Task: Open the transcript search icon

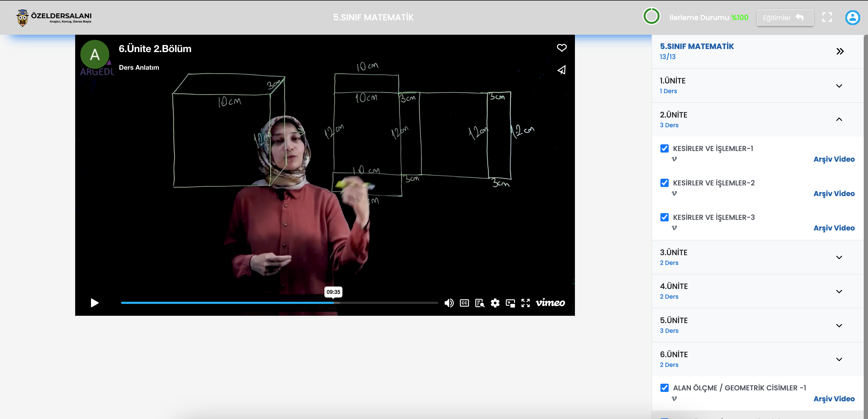Action: coord(479,303)
